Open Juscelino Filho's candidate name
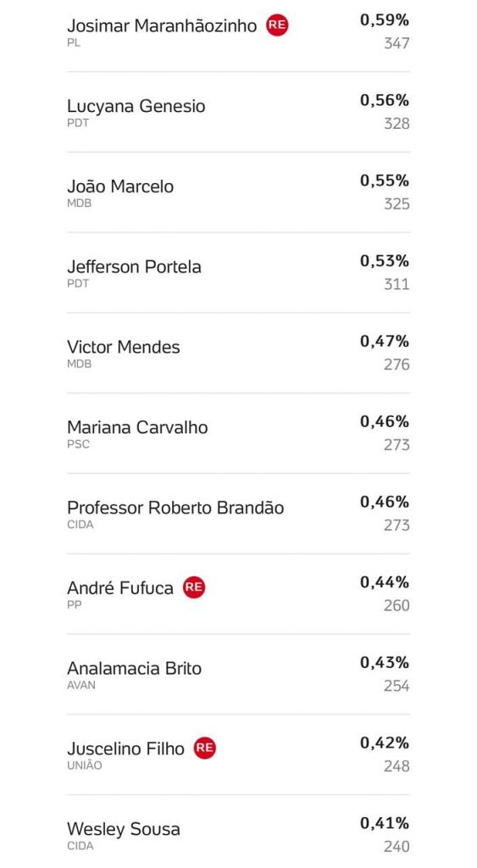The image size is (477, 868). [125, 748]
